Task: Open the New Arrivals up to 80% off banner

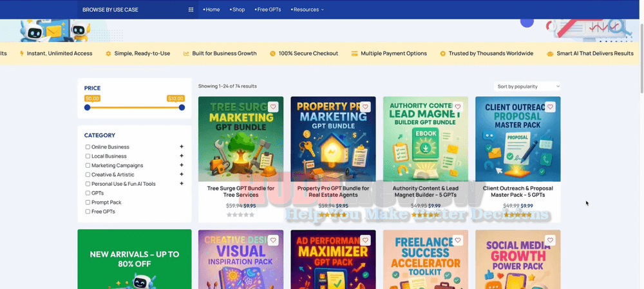Action: pos(135,259)
